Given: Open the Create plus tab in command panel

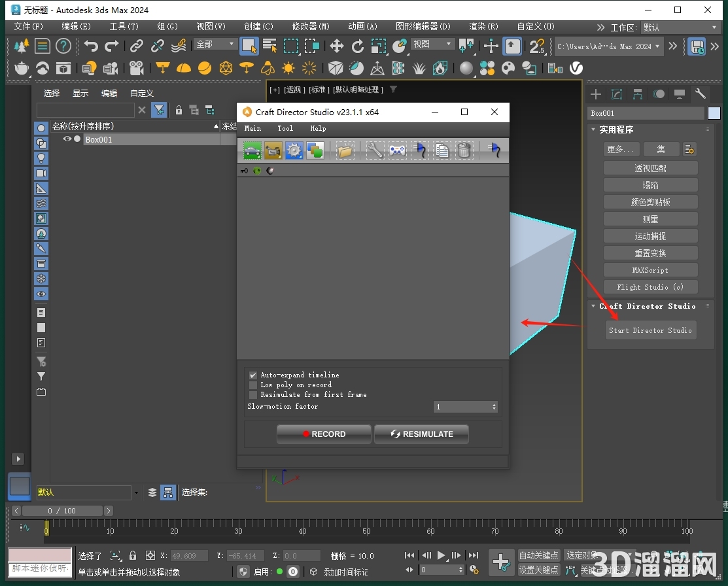Looking at the screenshot, I should coord(596,94).
